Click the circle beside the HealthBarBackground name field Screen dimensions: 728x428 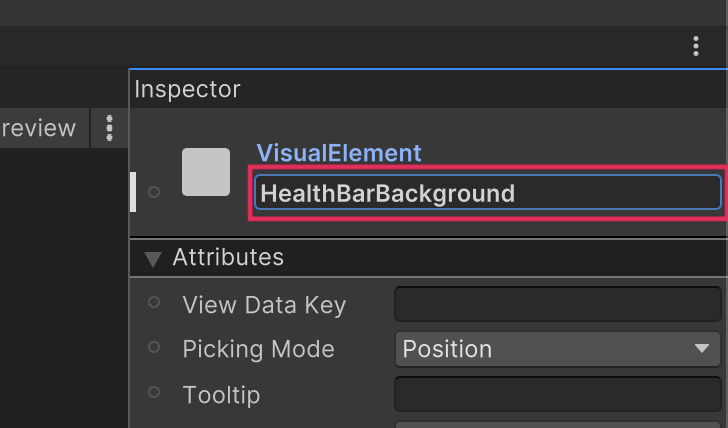[154, 192]
